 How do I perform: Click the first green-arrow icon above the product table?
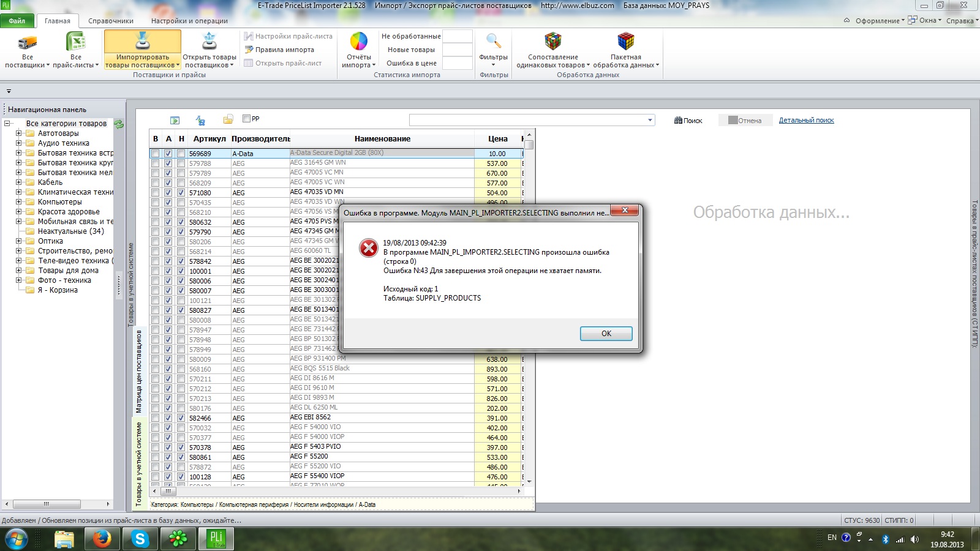[x=175, y=121]
